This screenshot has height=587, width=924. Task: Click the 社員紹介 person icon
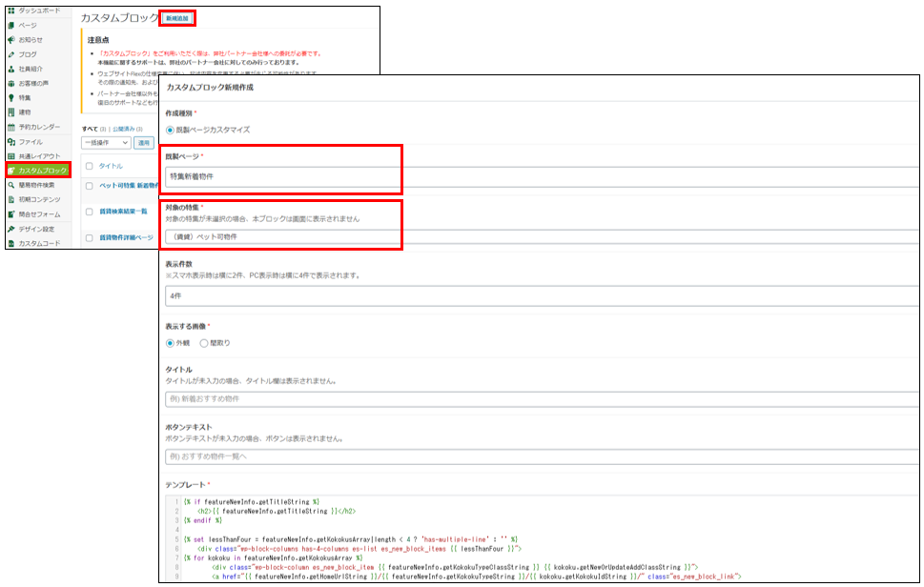coord(10,69)
